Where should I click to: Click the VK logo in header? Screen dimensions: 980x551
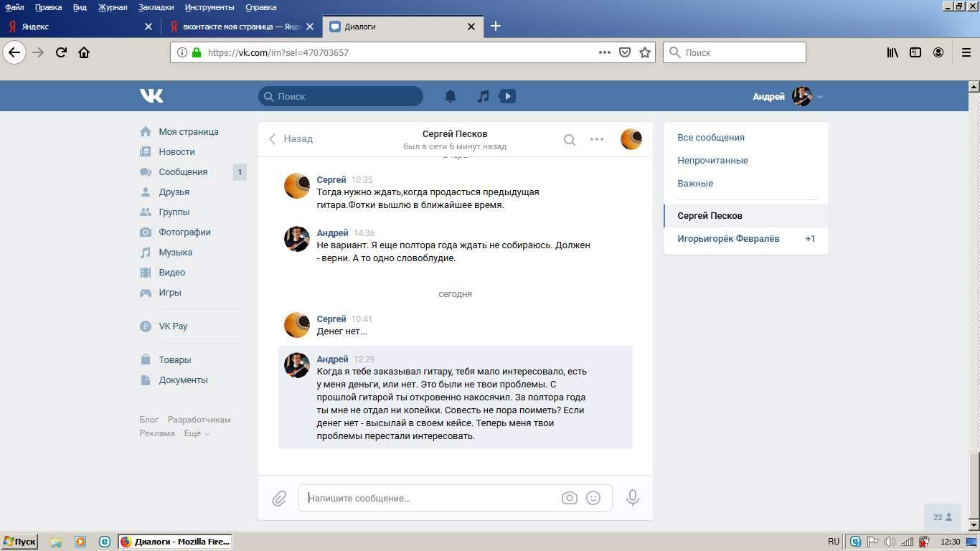(151, 96)
